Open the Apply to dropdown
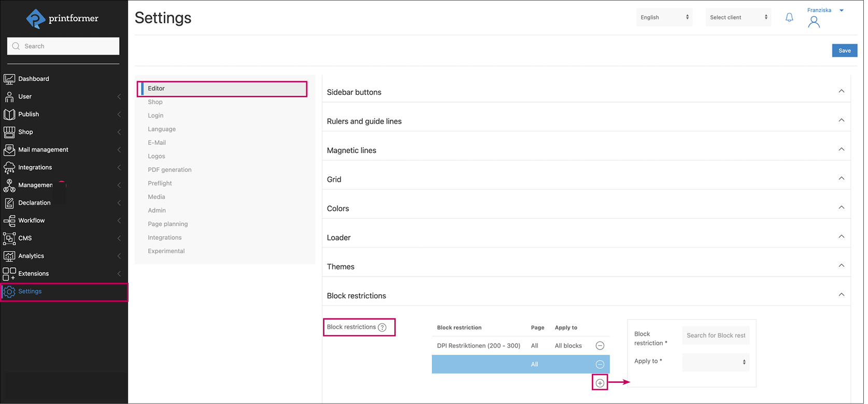 (716, 362)
